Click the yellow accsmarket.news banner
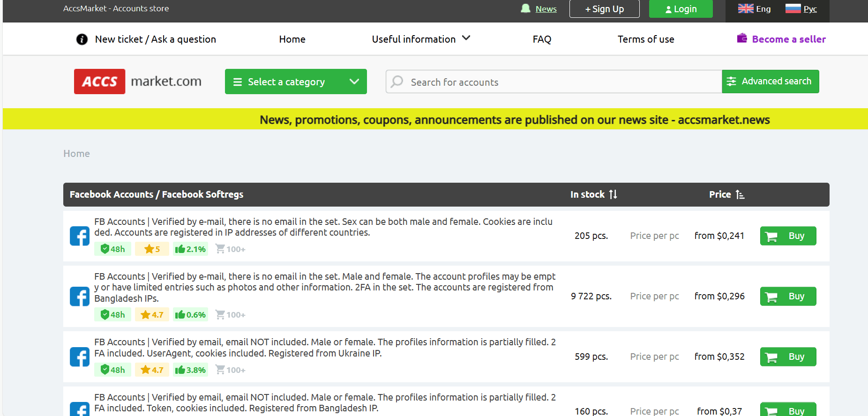The width and height of the screenshot is (868, 416). (x=435, y=119)
